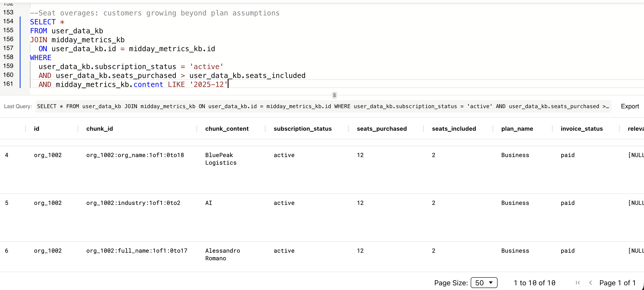Sort by the chunk_id column header

point(100,129)
